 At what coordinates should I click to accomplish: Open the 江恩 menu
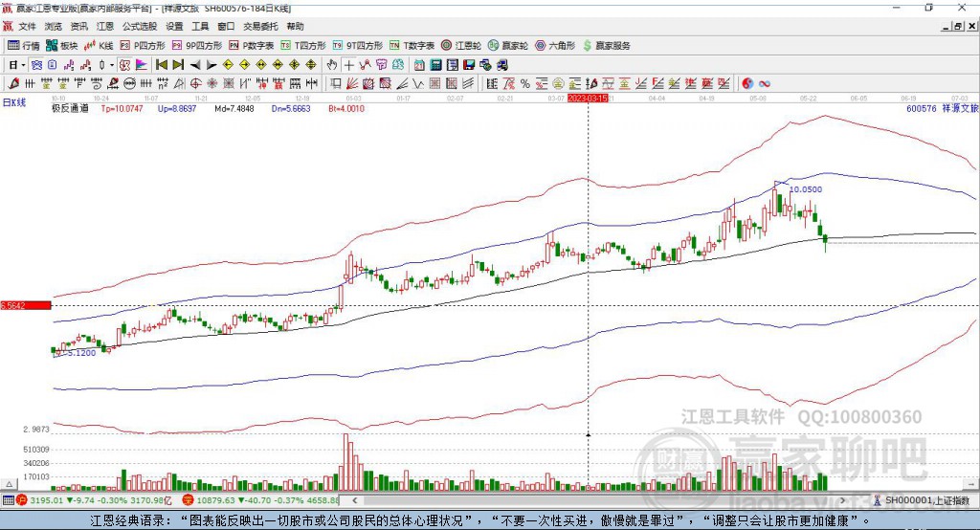coord(105,26)
